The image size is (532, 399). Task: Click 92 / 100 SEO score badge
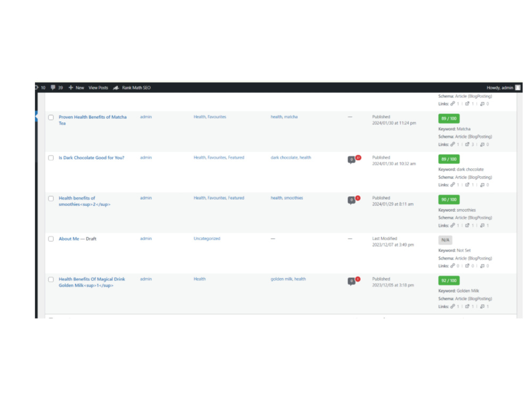point(449,280)
